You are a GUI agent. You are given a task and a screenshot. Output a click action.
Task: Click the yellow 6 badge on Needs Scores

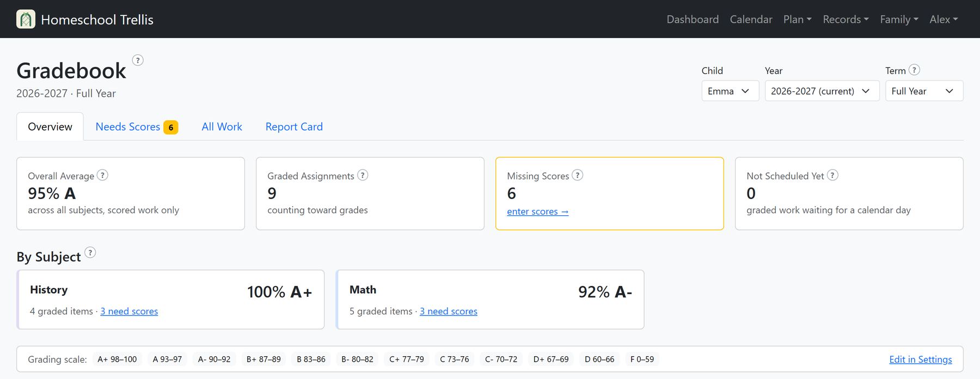(x=171, y=127)
